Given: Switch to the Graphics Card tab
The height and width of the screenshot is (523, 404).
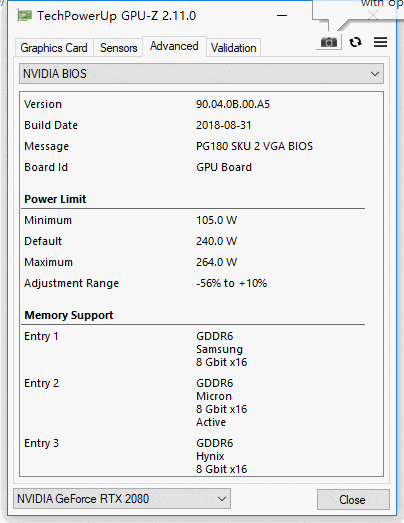Looking at the screenshot, I should pos(54,48).
